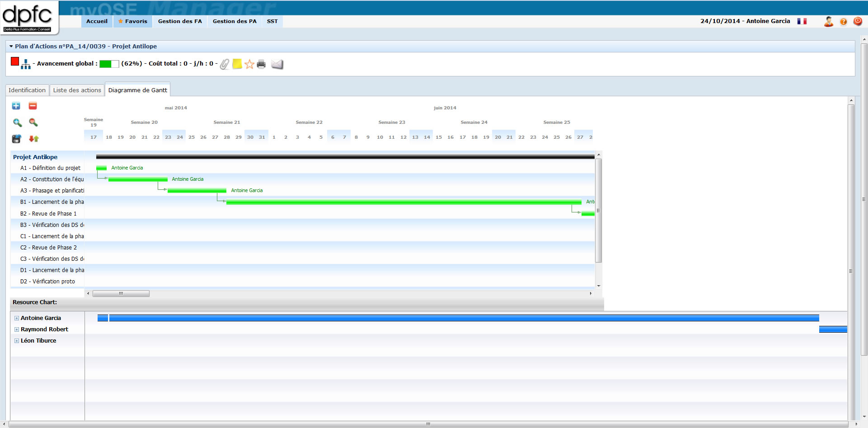Expand Raymond Robert resource row
Image resolution: width=868 pixels, height=428 pixels.
pos(17,329)
